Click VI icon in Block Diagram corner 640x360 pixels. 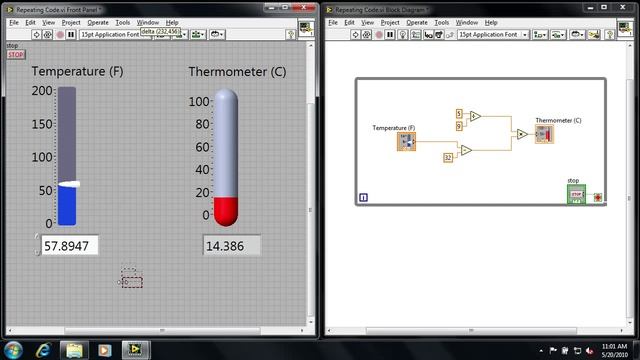coord(625,28)
